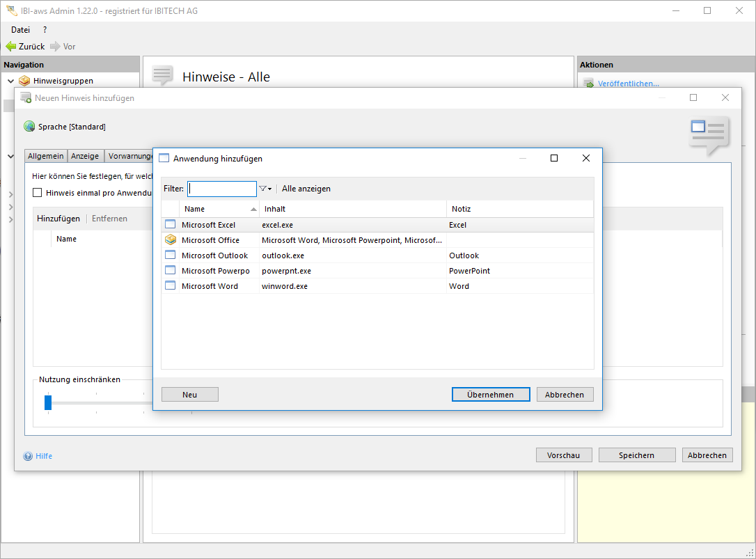Toggle the Hinweis einmal pro Anwendung checkbox

coord(38,193)
